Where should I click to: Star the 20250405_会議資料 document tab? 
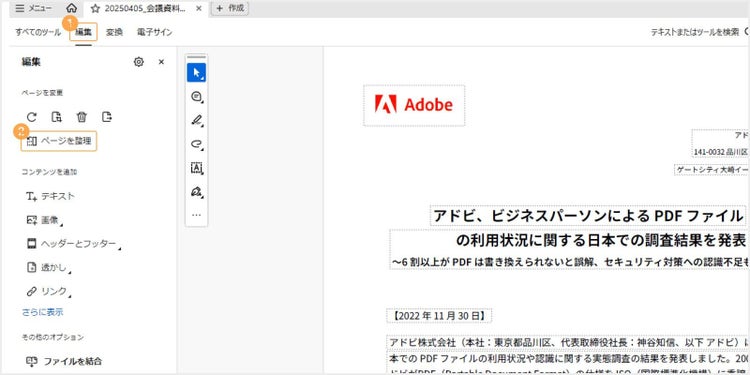95,9
